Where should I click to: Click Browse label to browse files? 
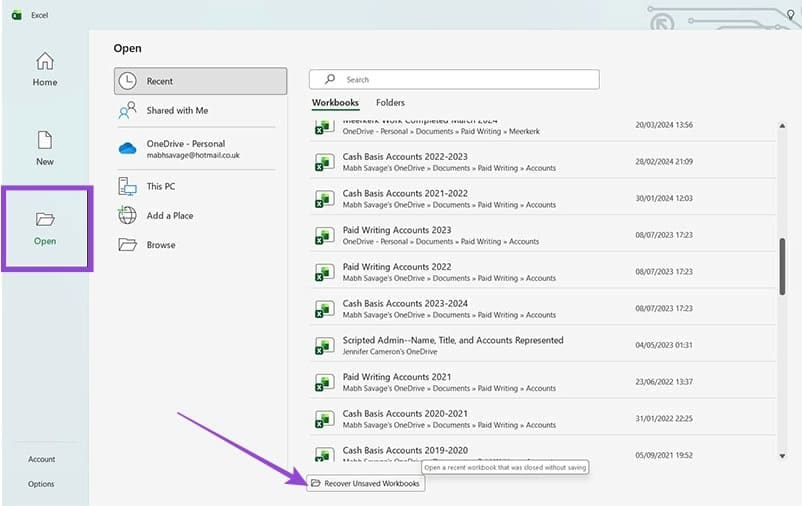(x=161, y=245)
